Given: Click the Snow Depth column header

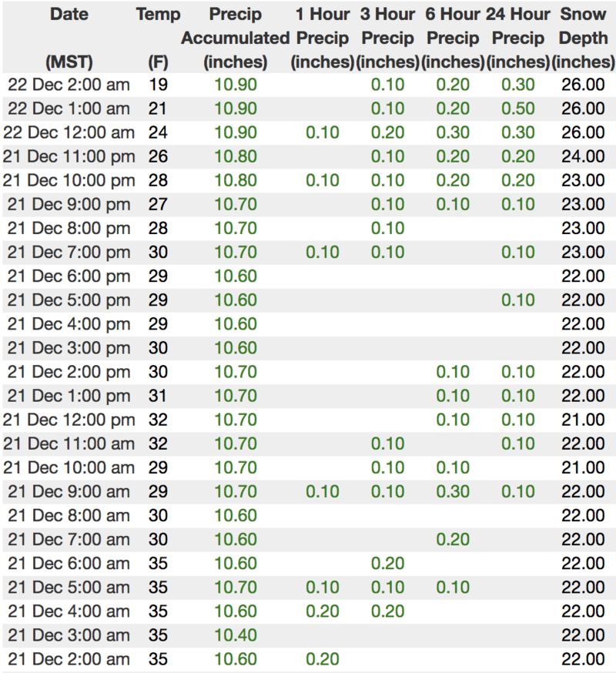Looking at the screenshot, I should [x=583, y=38].
